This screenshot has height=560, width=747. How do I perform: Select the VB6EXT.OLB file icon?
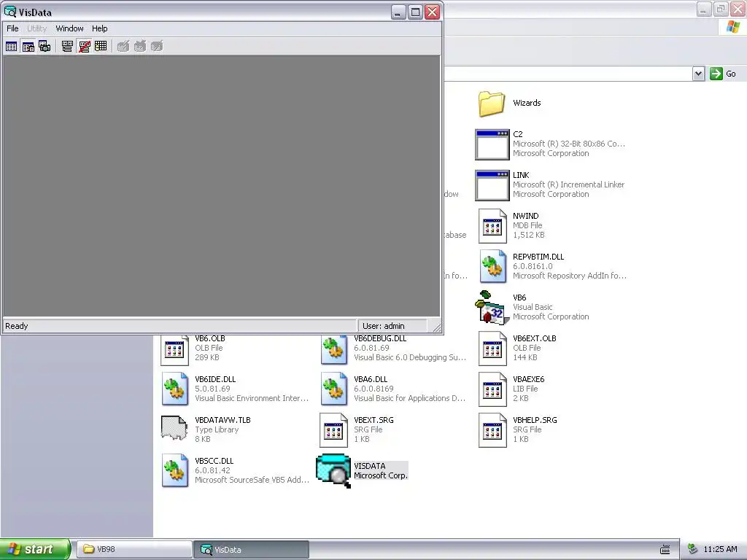492,349
